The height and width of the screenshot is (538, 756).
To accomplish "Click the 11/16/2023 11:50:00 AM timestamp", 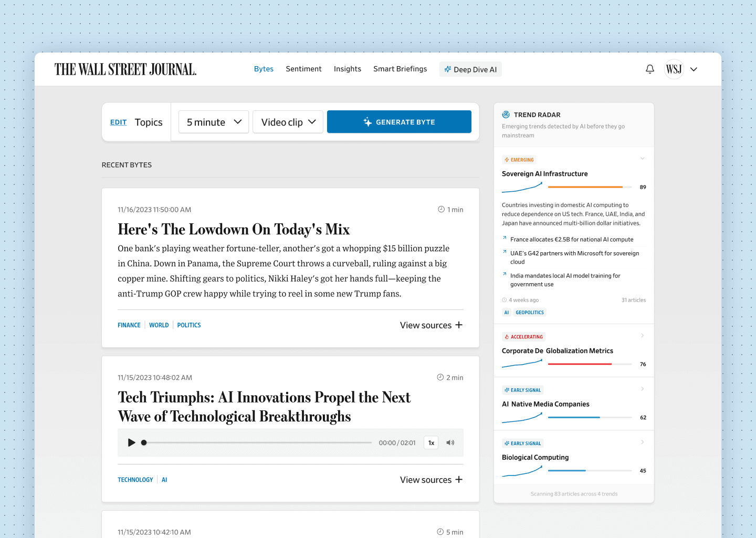I will (154, 210).
